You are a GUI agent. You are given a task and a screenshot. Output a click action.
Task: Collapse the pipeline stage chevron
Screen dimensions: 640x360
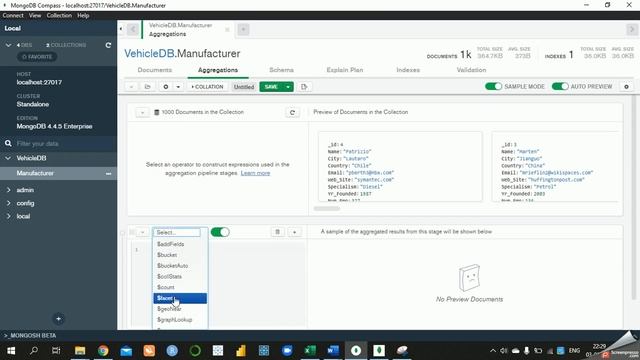[x=142, y=232]
